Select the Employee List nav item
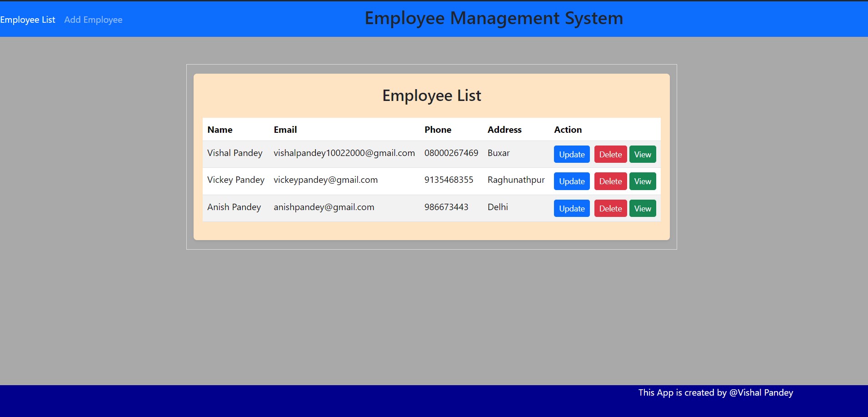This screenshot has height=417, width=868. [28, 20]
